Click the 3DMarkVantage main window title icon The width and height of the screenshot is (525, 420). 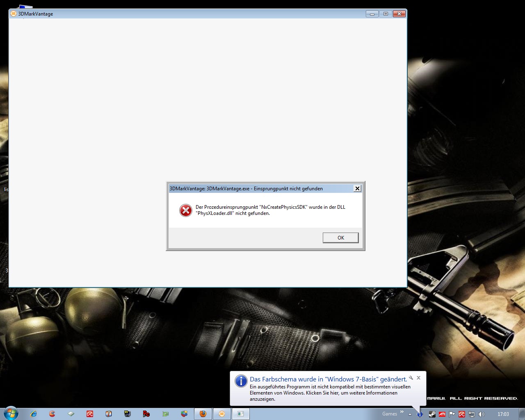(x=14, y=14)
